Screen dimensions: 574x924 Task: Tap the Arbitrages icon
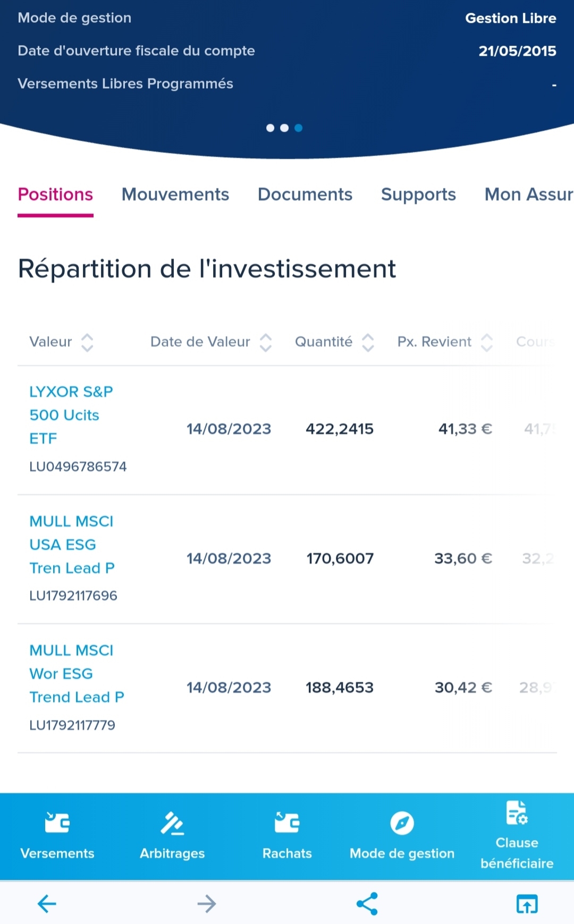coord(172,823)
